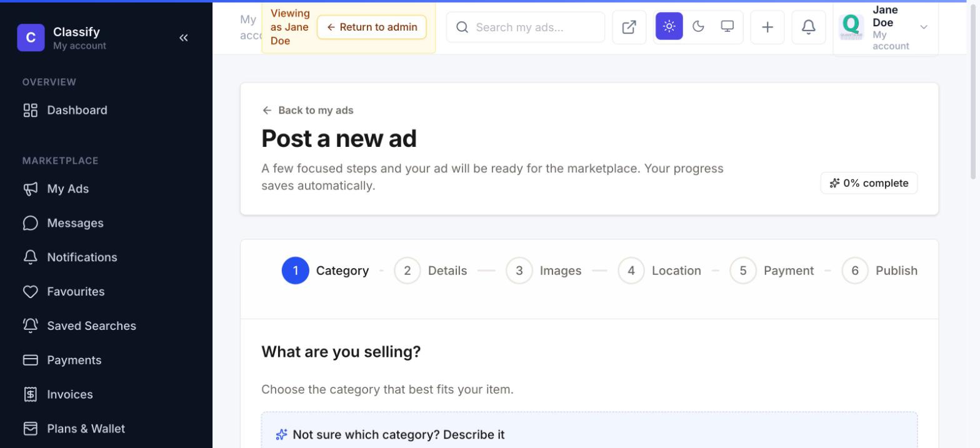The height and width of the screenshot is (448, 980).
Task: Click the My Ads megaphone icon
Action: click(31, 189)
